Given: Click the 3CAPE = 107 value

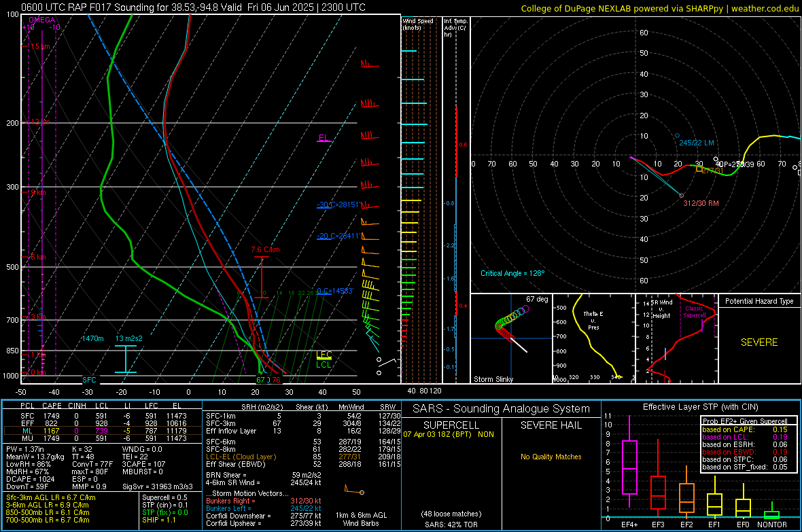Looking at the screenshot, I should tap(143, 465).
